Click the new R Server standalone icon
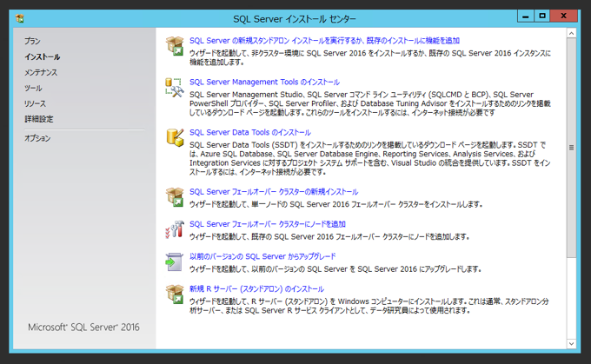Viewport: 591px width, 364px height. (x=175, y=295)
